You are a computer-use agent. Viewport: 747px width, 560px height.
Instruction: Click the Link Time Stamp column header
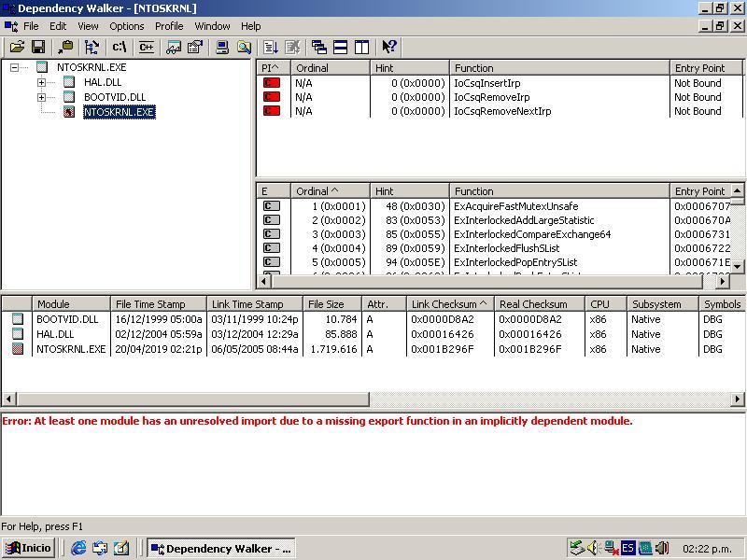pyautogui.click(x=255, y=304)
